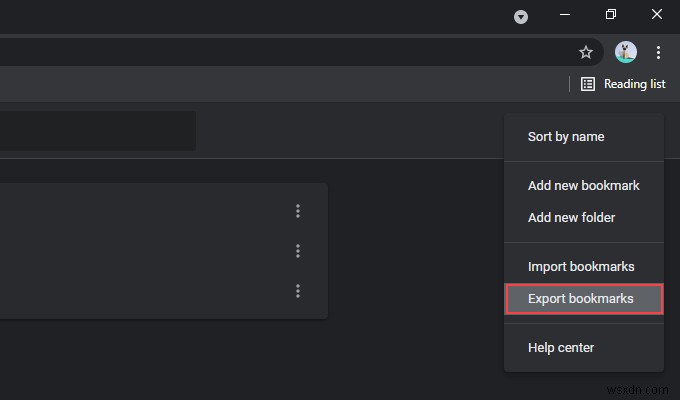Choose Import bookmarks from the menu
The height and width of the screenshot is (400, 680).
tap(581, 267)
